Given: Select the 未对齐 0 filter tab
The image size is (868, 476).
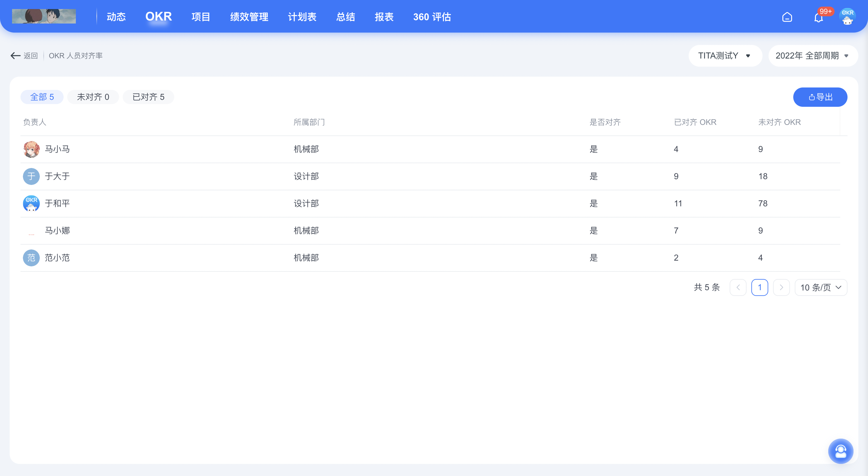Looking at the screenshot, I should click(93, 97).
